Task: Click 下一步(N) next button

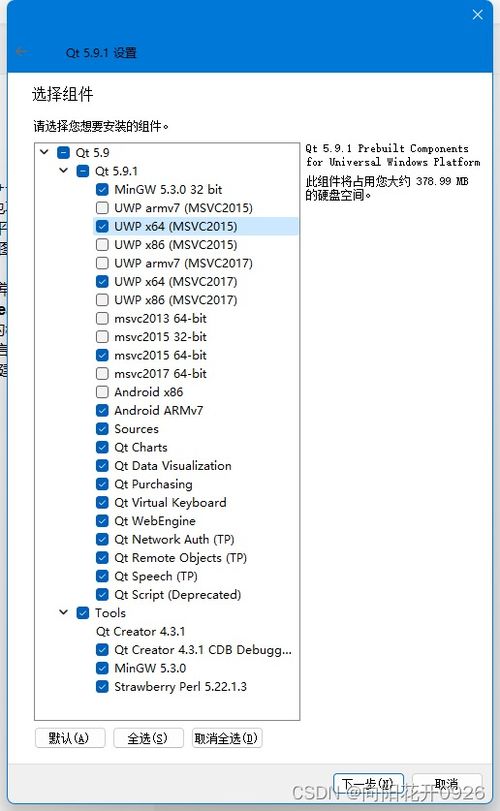Action: pos(368,784)
